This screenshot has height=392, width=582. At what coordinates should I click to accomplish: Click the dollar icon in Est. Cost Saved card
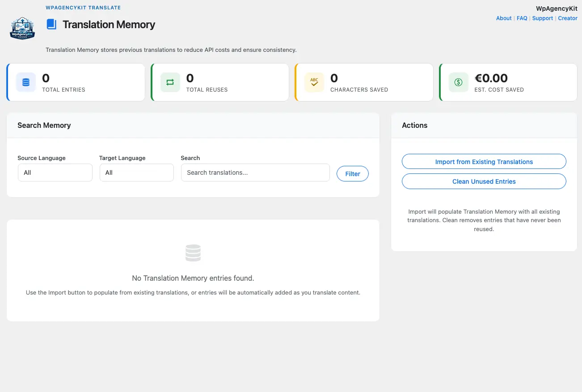(458, 82)
